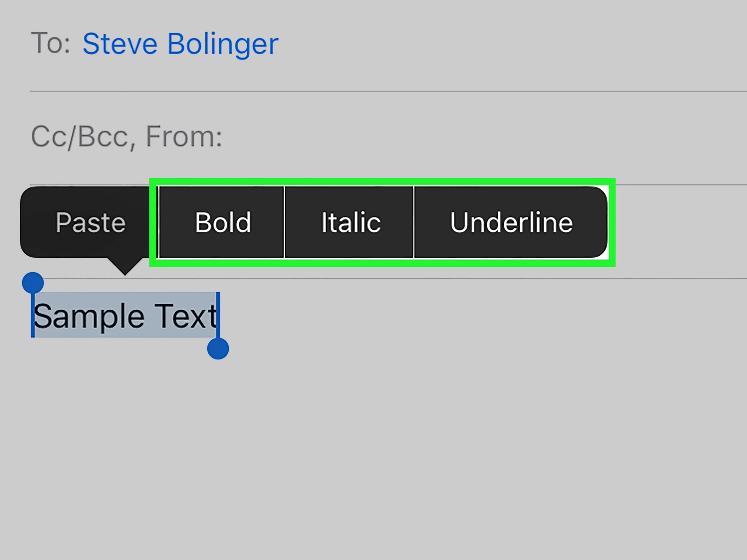This screenshot has height=560, width=747.
Task: Choose Italic from the formatting popup
Action: tap(351, 223)
